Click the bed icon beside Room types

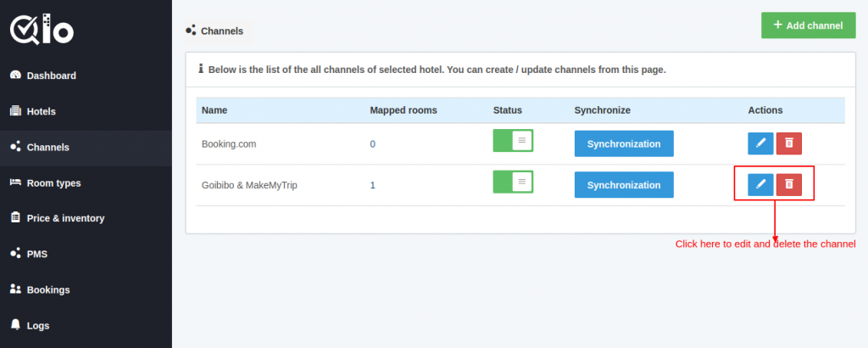click(x=15, y=182)
